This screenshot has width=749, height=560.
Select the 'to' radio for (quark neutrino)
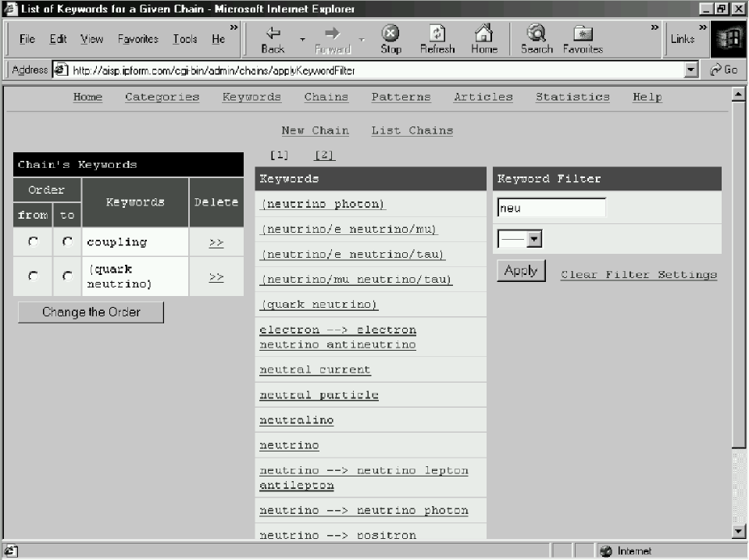pos(67,276)
